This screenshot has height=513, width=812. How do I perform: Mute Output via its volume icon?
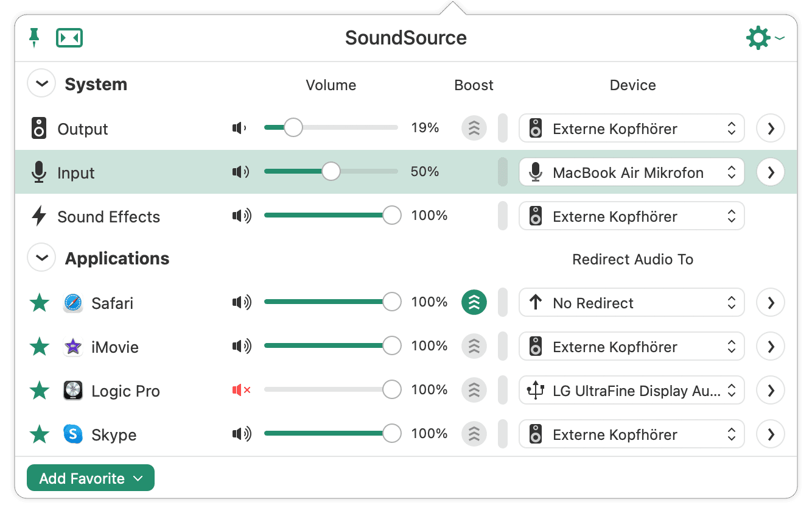tap(240, 128)
